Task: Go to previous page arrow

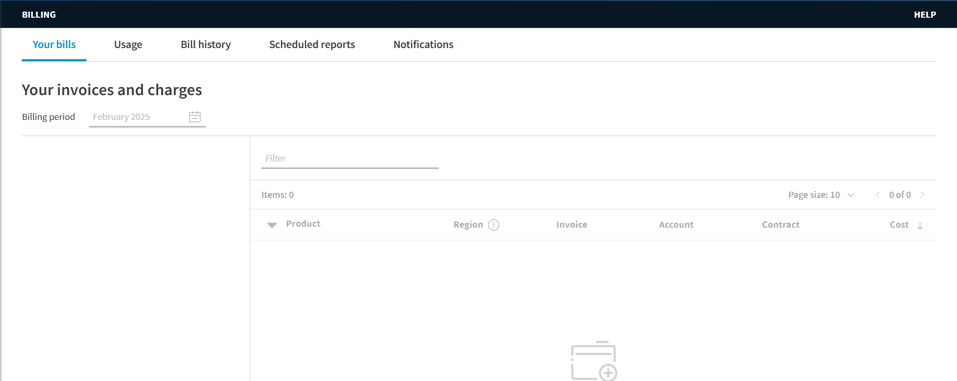Action: pos(878,195)
